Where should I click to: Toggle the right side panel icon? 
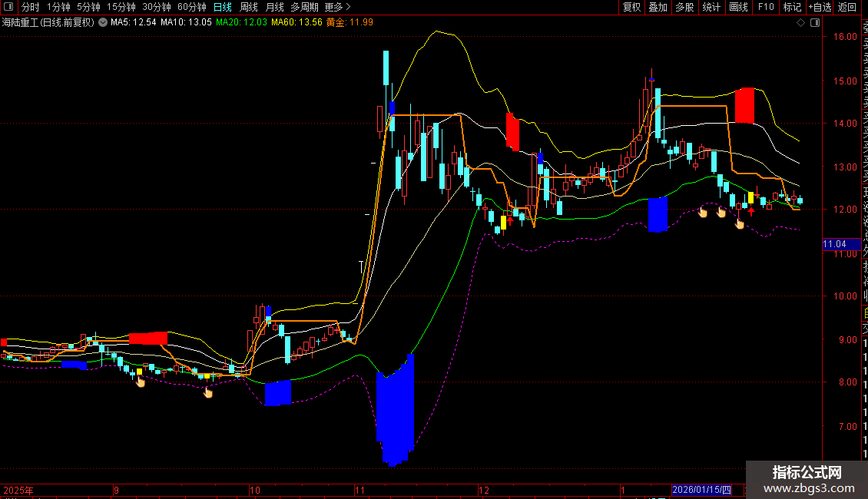click(815, 22)
